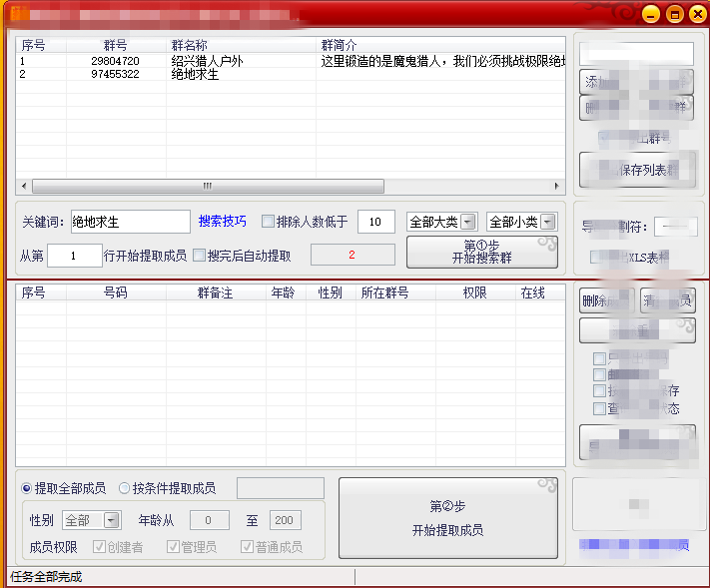Viewport: 710px width, 588px height.
Task: Click the 群号 column header
Action: 116,45
